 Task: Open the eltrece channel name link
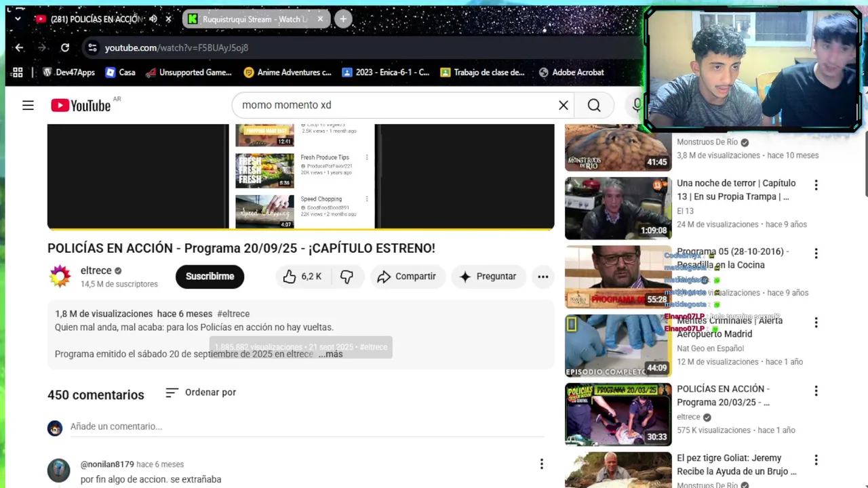(x=96, y=270)
